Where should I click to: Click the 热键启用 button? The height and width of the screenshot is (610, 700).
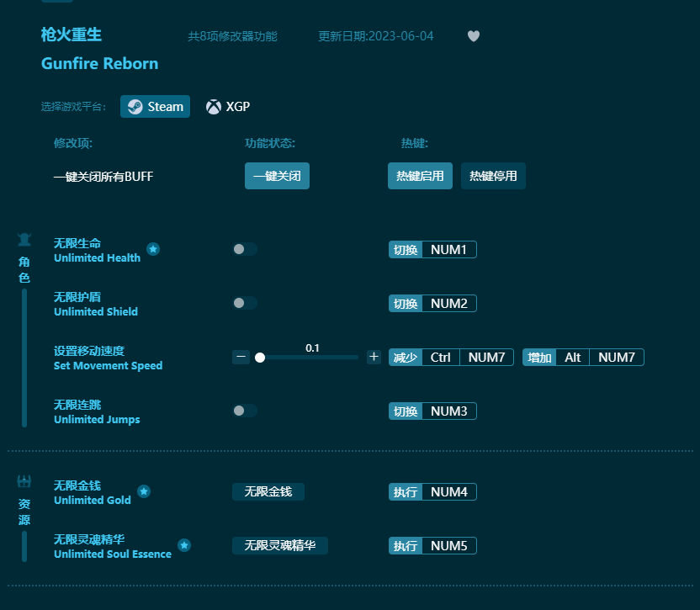420,176
